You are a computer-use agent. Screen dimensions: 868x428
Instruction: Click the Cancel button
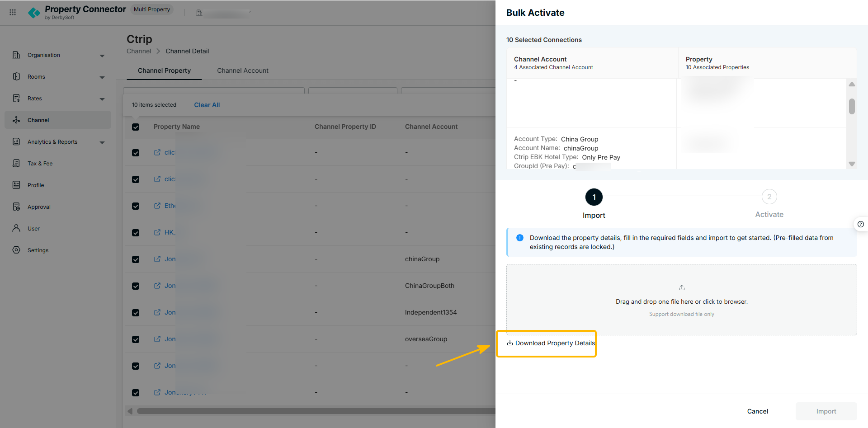point(758,411)
